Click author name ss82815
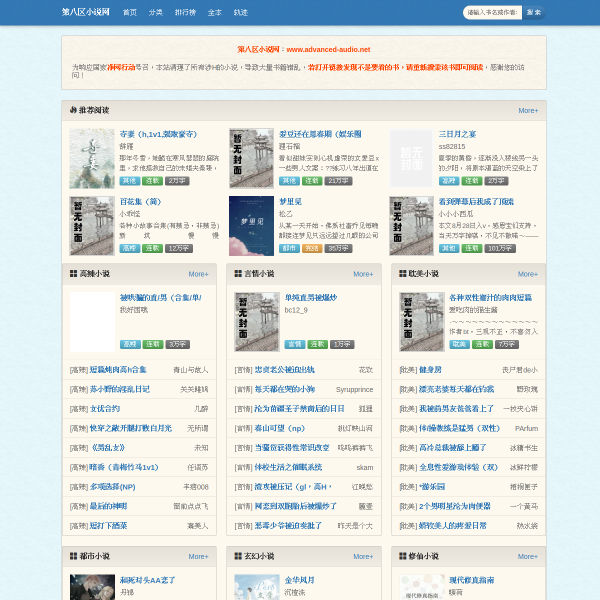The image size is (600, 600). point(452,147)
